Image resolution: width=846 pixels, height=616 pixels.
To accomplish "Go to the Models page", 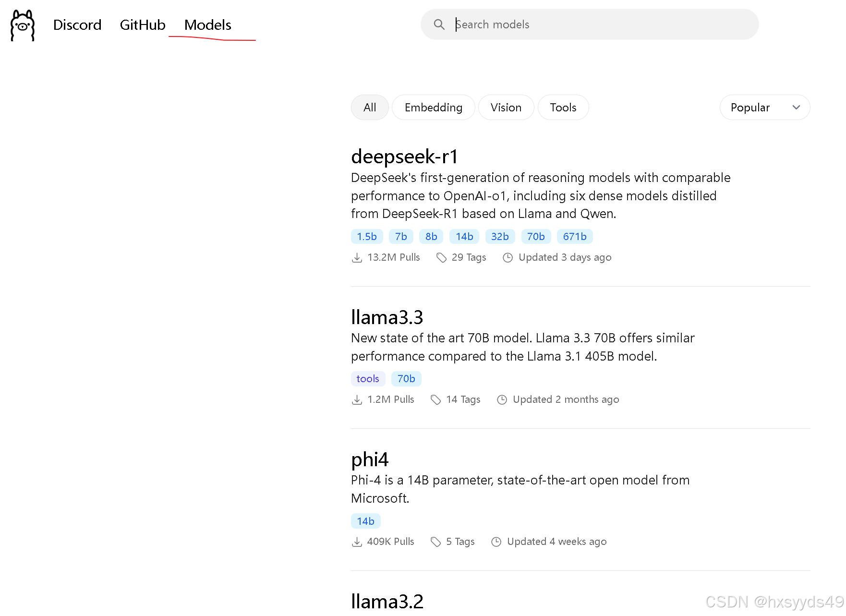I will pos(208,25).
